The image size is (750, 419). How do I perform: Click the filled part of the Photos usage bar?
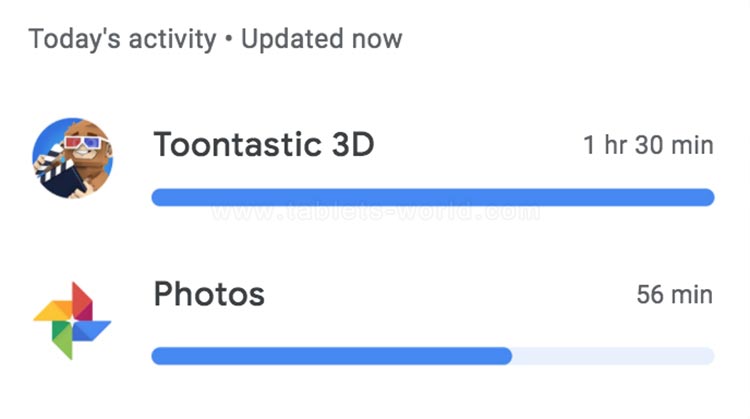coord(330,356)
